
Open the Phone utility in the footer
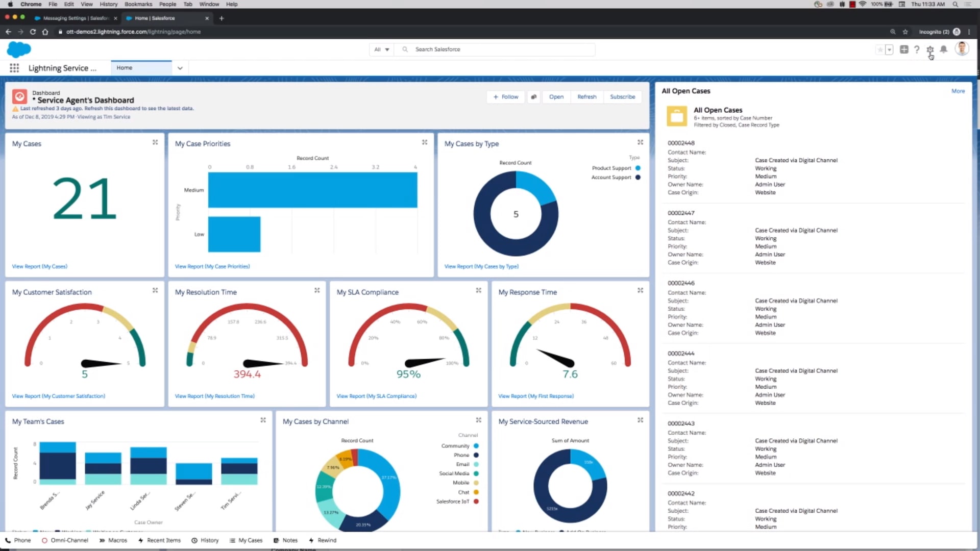tap(18, 540)
